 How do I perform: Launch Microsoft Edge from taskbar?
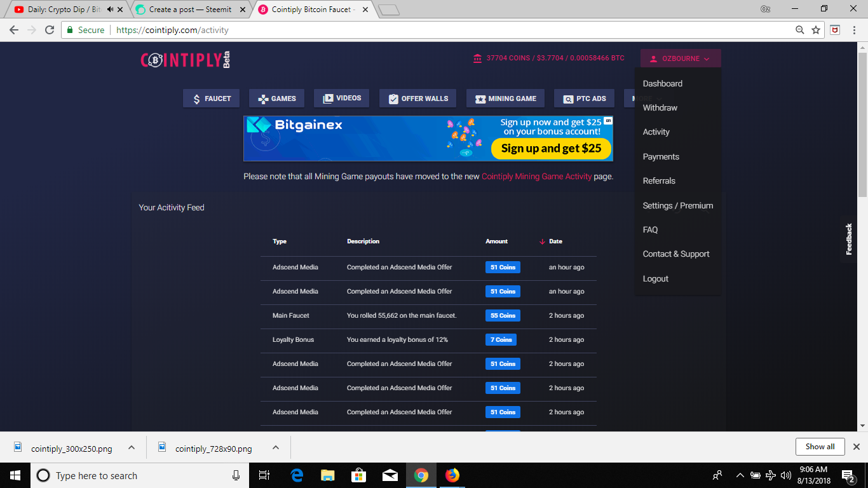[x=297, y=475]
